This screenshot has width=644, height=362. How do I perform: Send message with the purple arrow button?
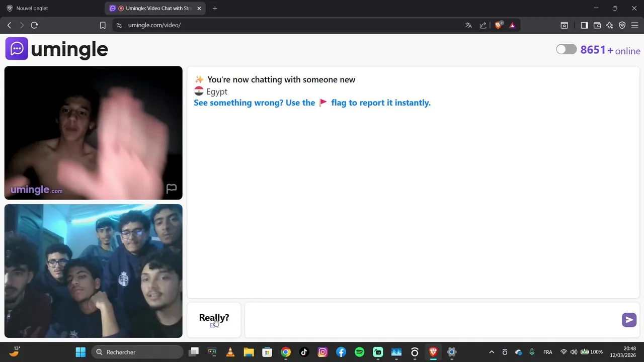tap(629, 320)
